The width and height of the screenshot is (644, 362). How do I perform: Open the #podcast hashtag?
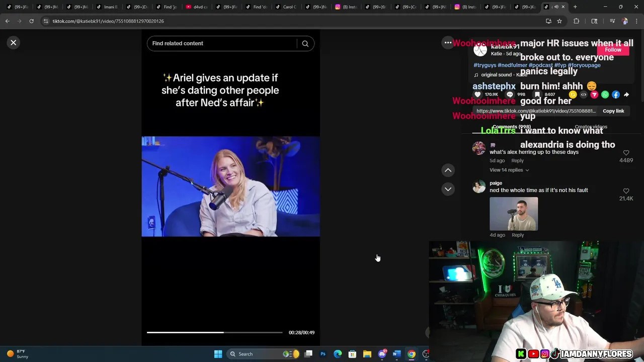coord(540,65)
